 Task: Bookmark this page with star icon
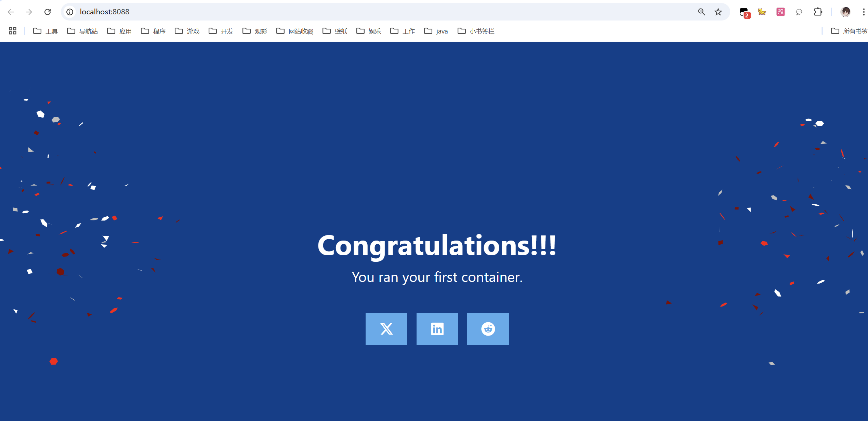click(718, 12)
